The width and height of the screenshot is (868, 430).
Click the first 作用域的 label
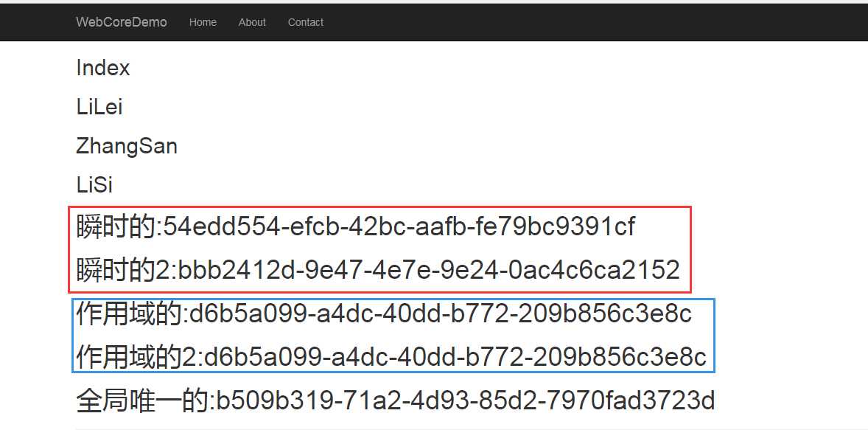coord(129,314)
